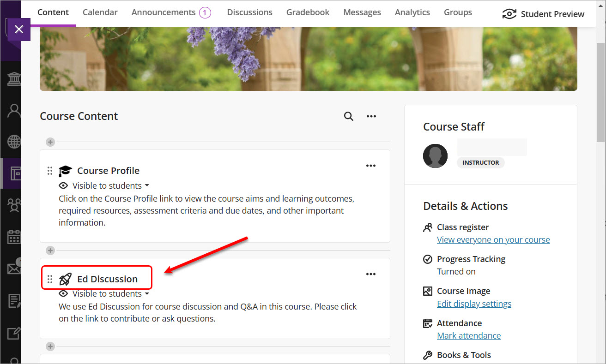Enter Student Preview mode
The height and width of the screenshot is (364, 606).
[x=543, y=14]
